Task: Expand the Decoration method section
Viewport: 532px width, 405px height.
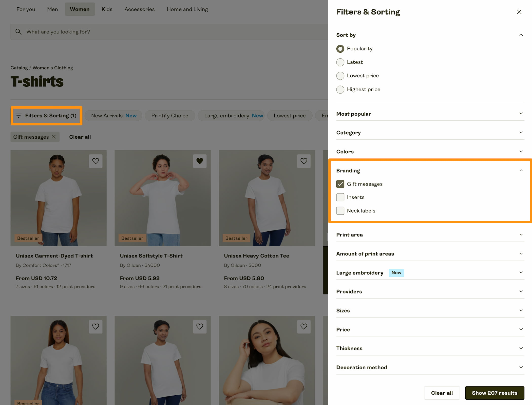Action: point(430,367)
